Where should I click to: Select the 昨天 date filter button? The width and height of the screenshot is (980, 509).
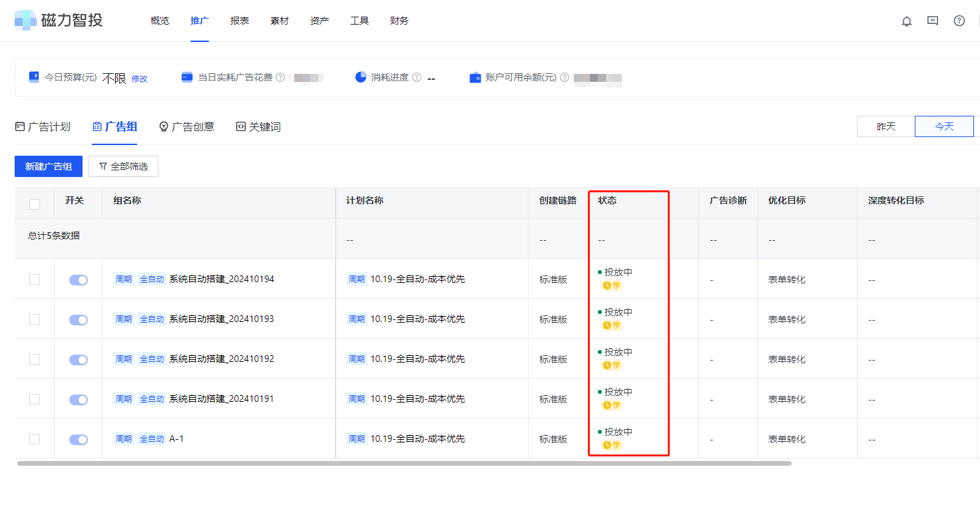(x=885, y=126)
